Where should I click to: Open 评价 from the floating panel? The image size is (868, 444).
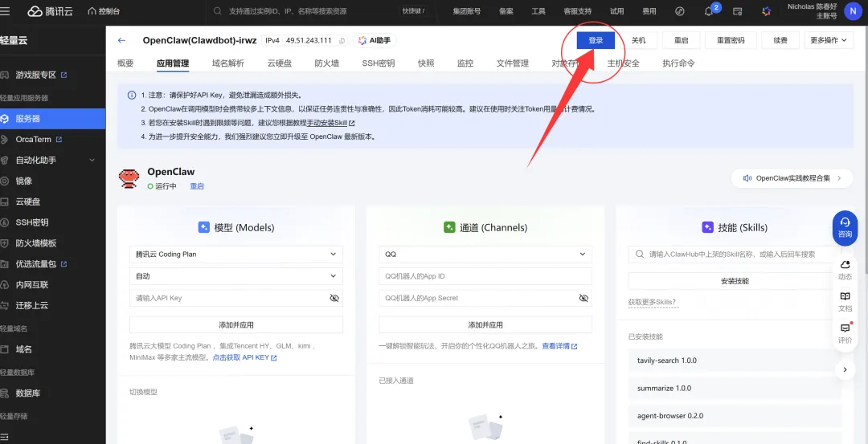click(845, 333)
